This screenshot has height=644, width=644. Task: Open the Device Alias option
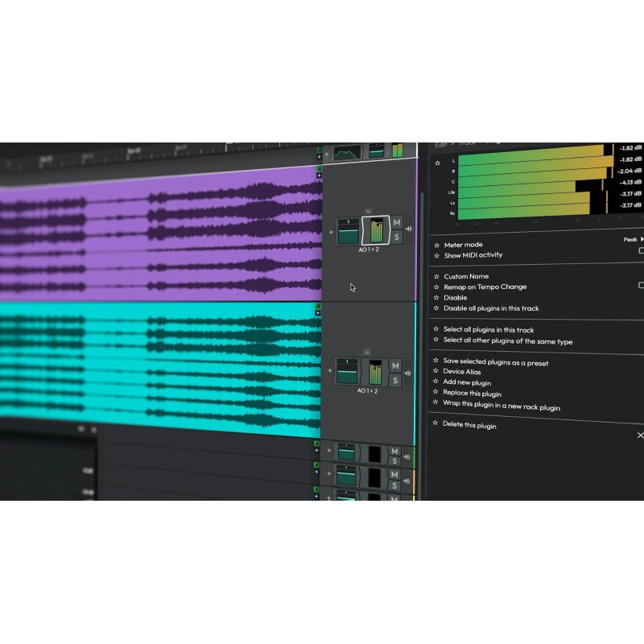point(461,371)
